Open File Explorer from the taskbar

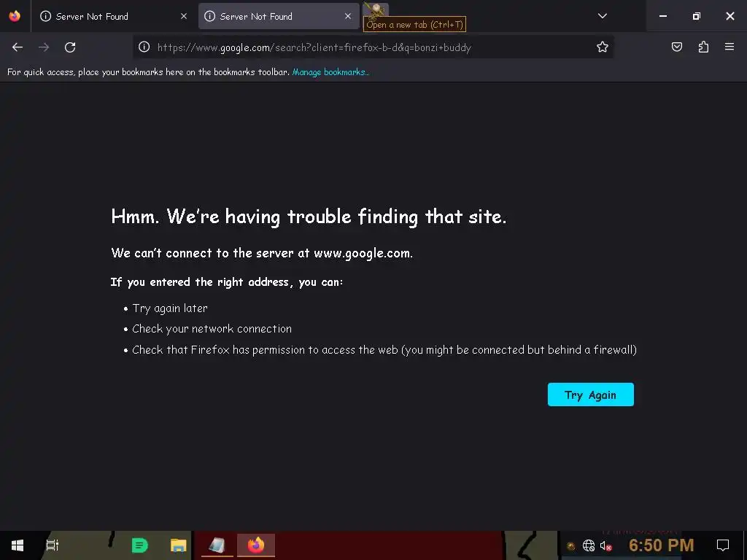[178, 545]
